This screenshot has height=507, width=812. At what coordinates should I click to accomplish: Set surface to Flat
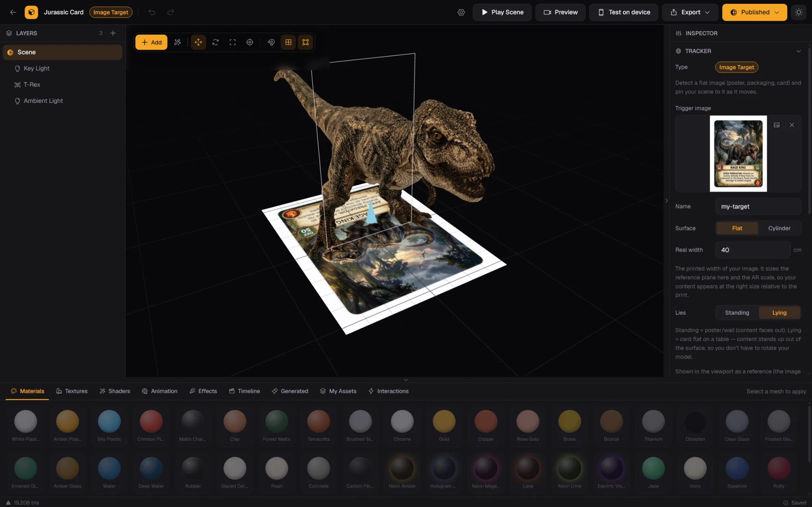(x=737, y=228)
